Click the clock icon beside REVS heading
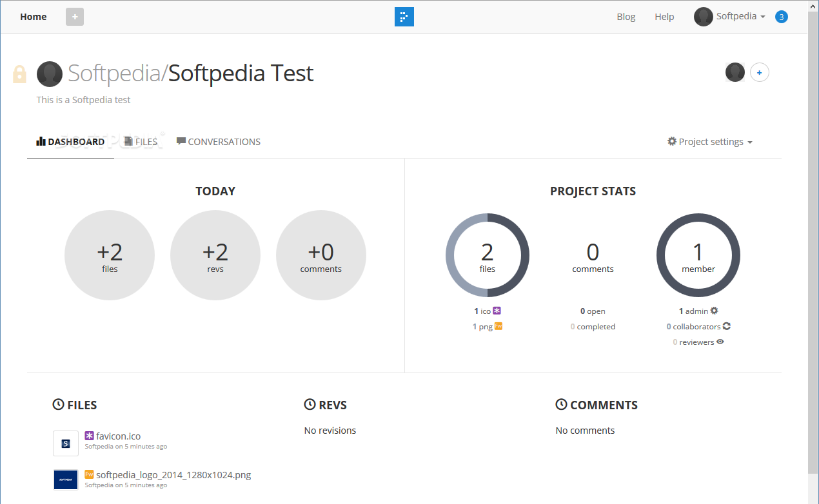This screenshot has height=504, width=819. pyautogui.click(x=310, y=405)
